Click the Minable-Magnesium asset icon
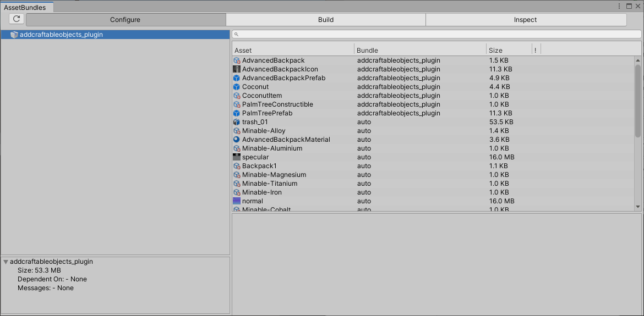 [237, 175]
